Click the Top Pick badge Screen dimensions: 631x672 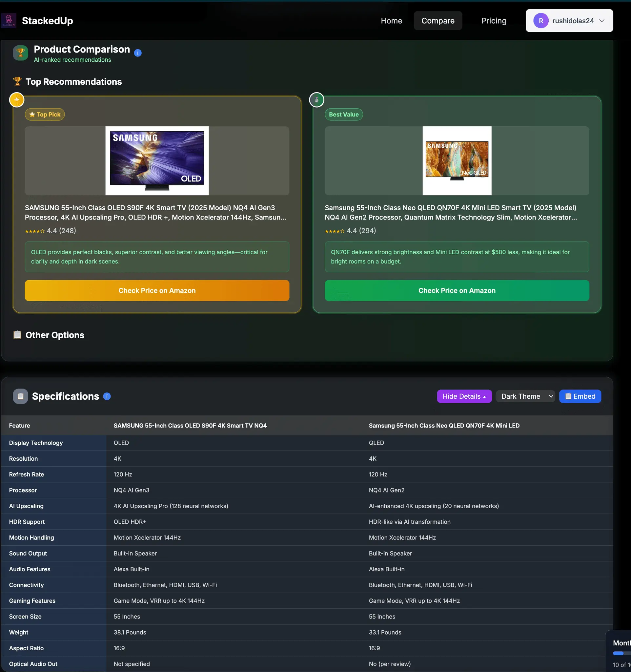click(45, 115)
